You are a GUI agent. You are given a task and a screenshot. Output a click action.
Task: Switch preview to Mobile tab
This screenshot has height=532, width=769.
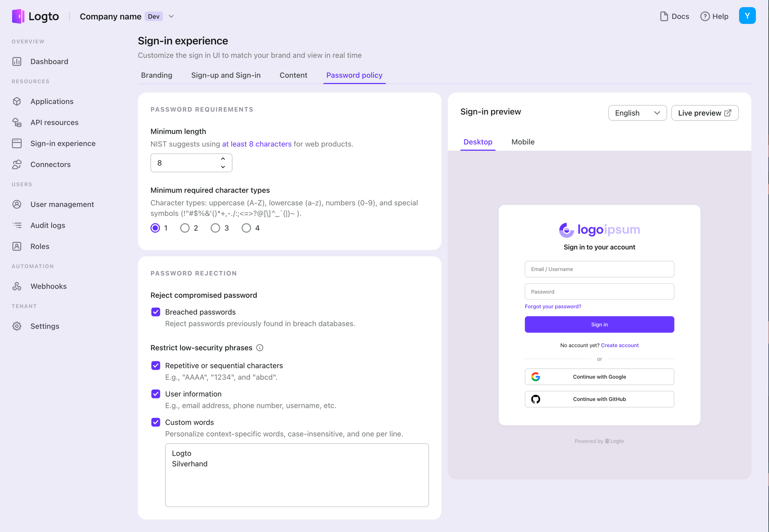point(523,142)
